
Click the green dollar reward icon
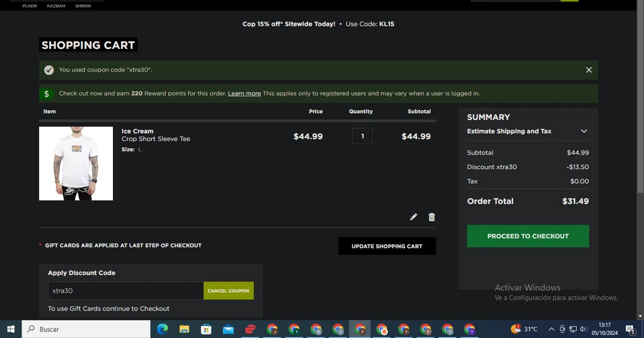(47, 94)
